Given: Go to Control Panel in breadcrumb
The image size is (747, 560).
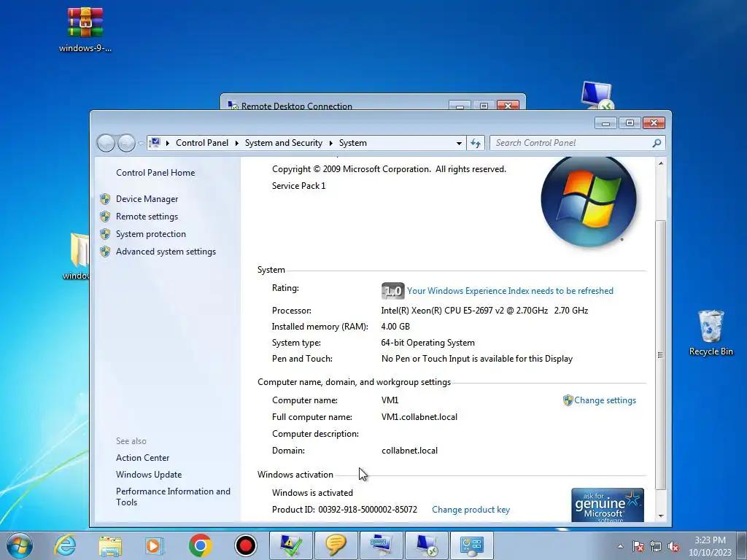Looking at the screenshot, I should [x=202, y=143].
